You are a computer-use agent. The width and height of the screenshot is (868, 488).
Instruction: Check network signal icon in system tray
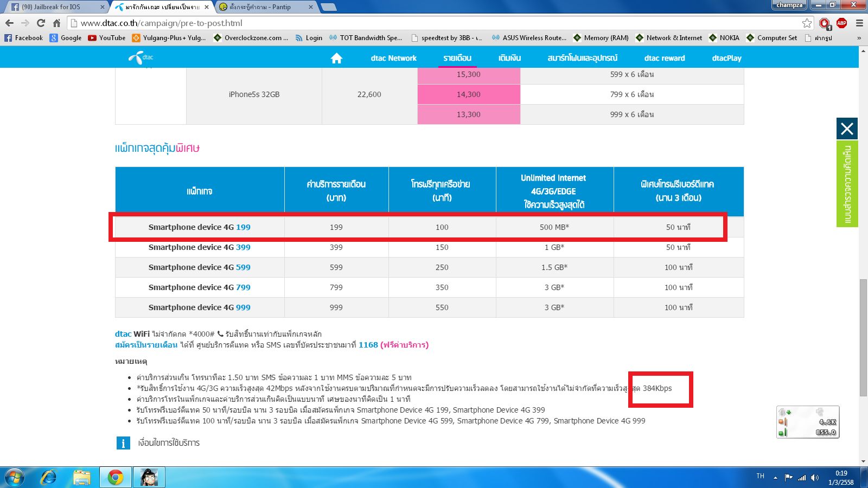pos(802,478)
